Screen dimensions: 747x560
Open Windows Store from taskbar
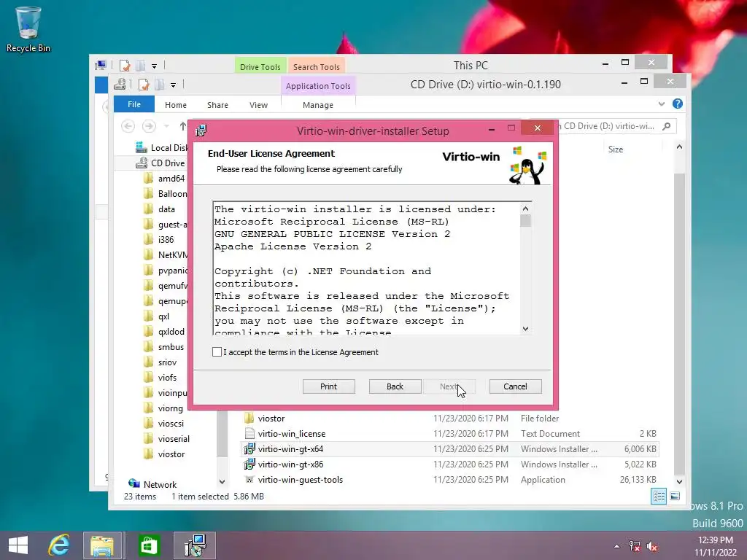click(149, 545)
